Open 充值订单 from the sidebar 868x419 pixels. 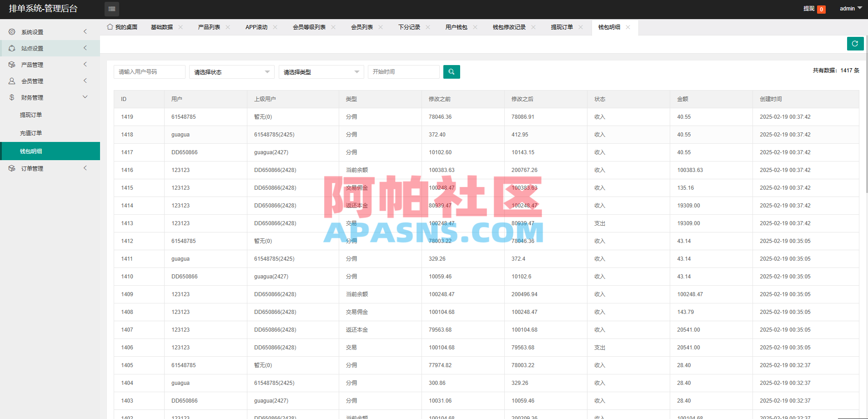(x=31, y=132)
